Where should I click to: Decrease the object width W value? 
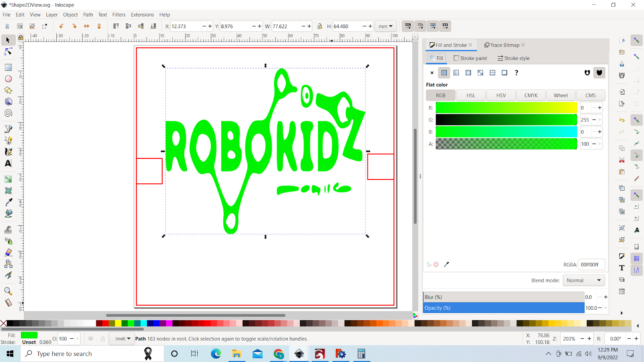[x=303, y=26]
